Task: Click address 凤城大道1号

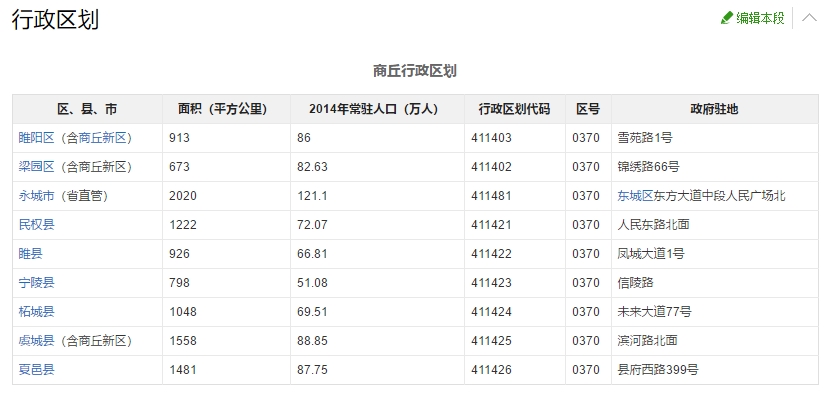Action: pyautogui.click(x=651, y=254)
